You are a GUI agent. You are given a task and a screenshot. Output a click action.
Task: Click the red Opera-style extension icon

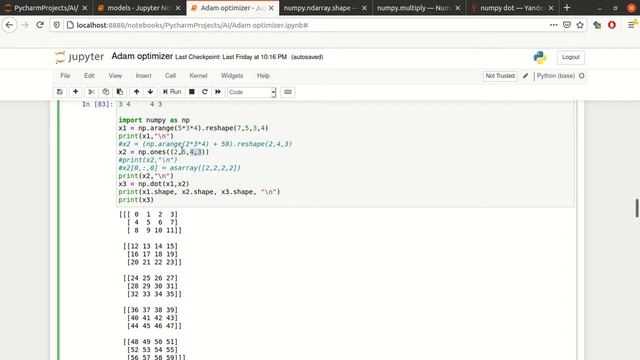[612, 25]
